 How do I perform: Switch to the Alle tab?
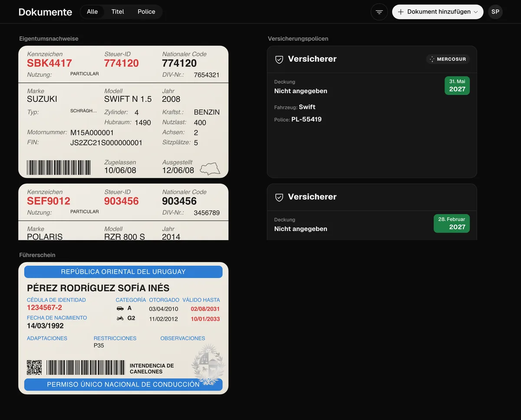click(92, 12)
